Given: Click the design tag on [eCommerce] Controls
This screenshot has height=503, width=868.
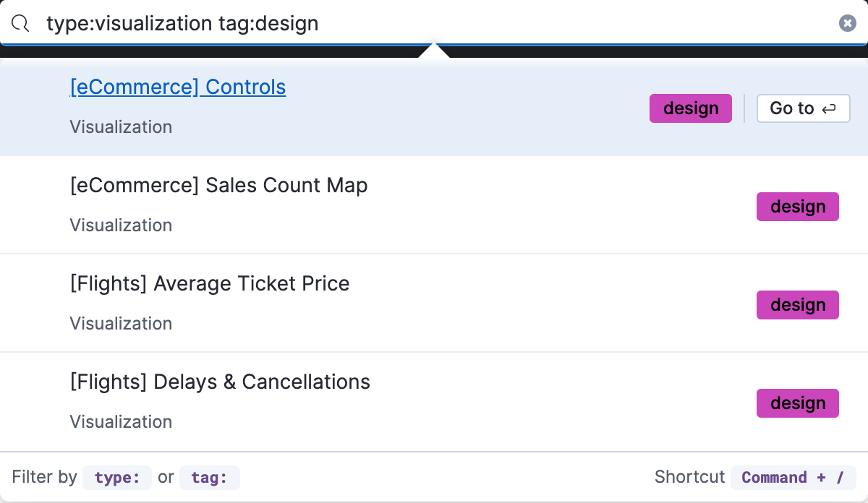Looking at the screenshot, I should pyautogui.click(x=690, y=108).
